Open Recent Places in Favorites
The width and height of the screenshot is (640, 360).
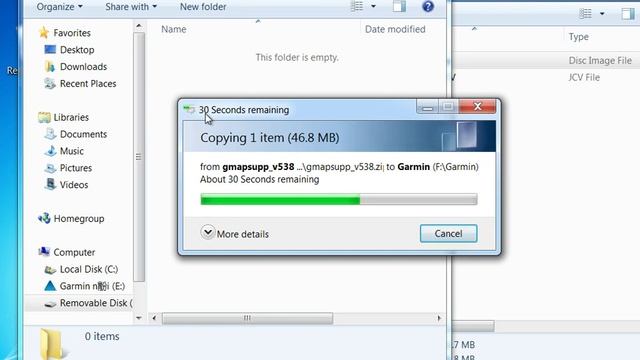(88, 84)
